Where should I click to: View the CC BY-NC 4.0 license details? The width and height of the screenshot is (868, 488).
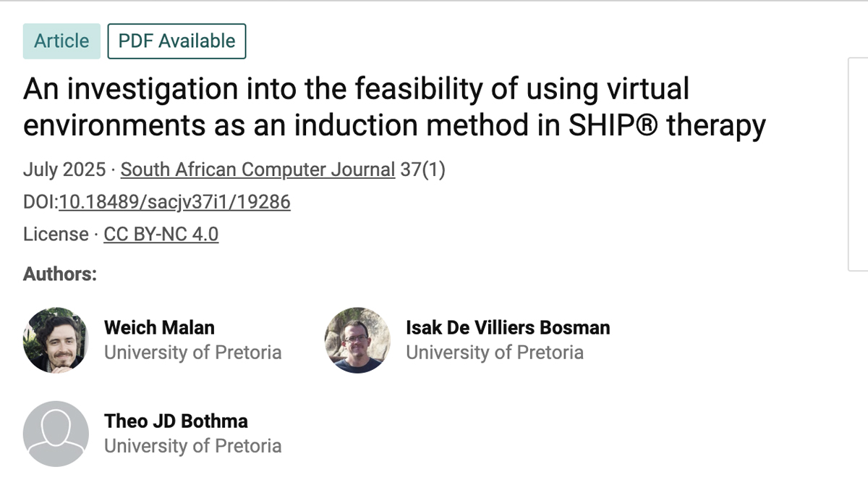tap(161, 234)
